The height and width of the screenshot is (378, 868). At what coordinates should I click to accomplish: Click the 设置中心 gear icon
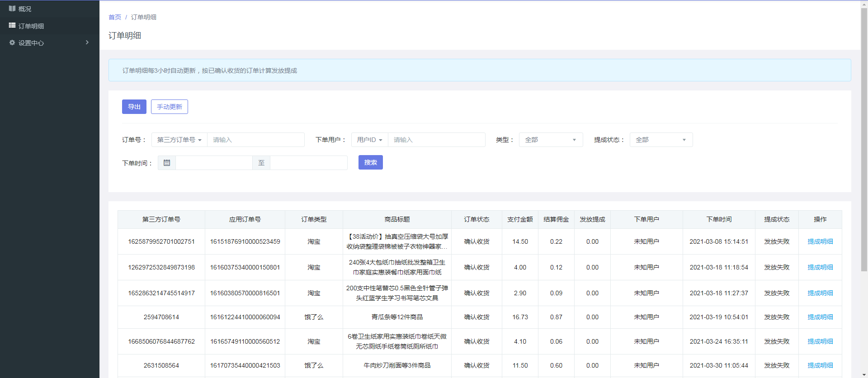[x=12, y=43]
